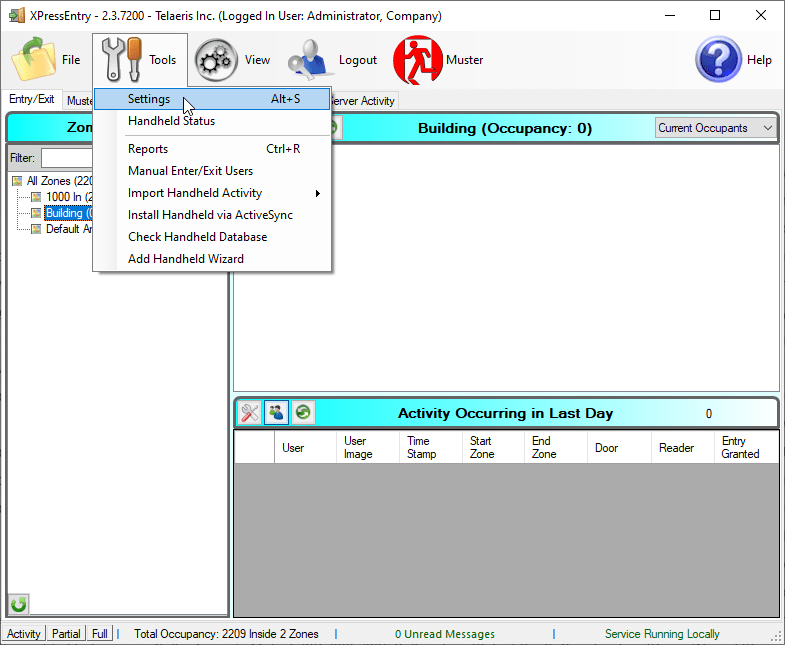Viewport: 785px width, 645px height.
Task: Select the 1000 In zone tree item
Action: point(69,197)
